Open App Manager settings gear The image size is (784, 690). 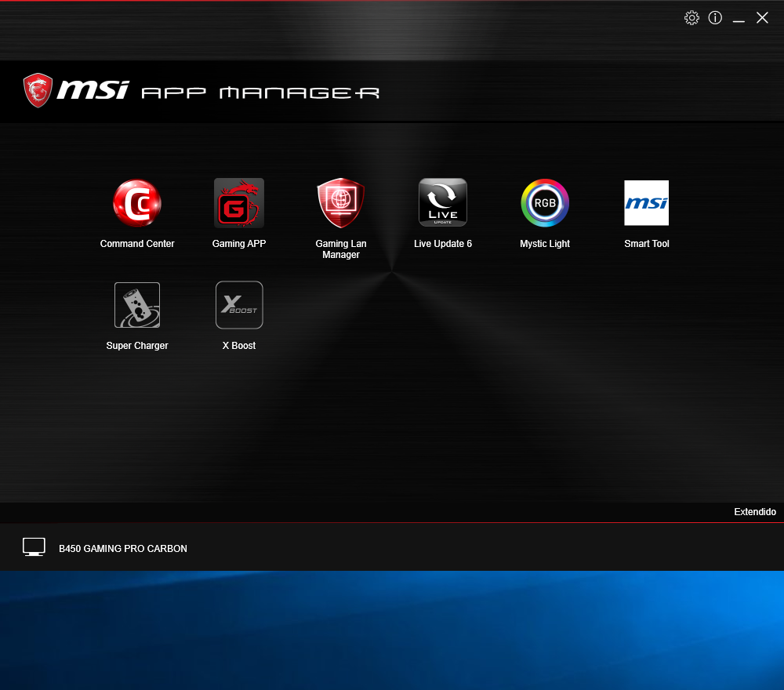pyautogui.click(x=691, y=17)
